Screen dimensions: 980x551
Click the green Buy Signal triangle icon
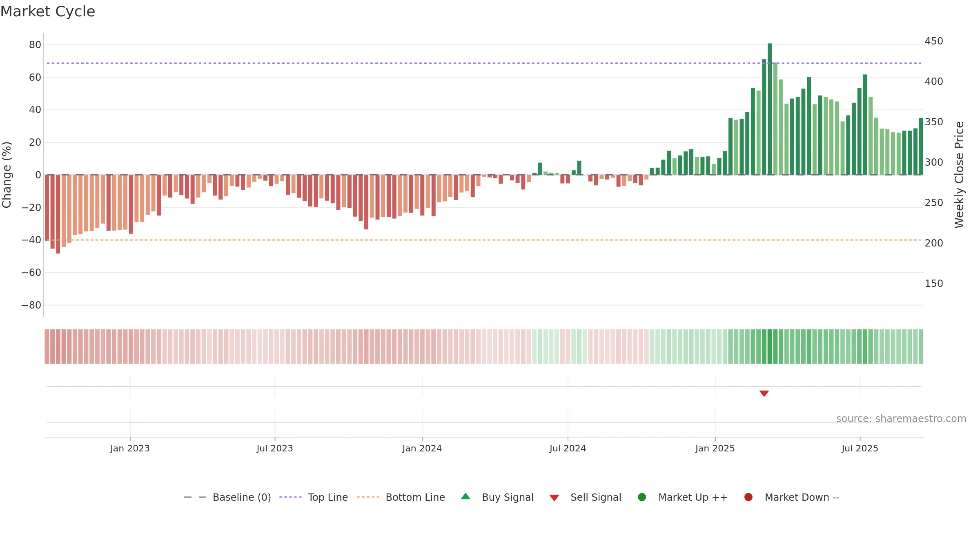tap(465, 496)
